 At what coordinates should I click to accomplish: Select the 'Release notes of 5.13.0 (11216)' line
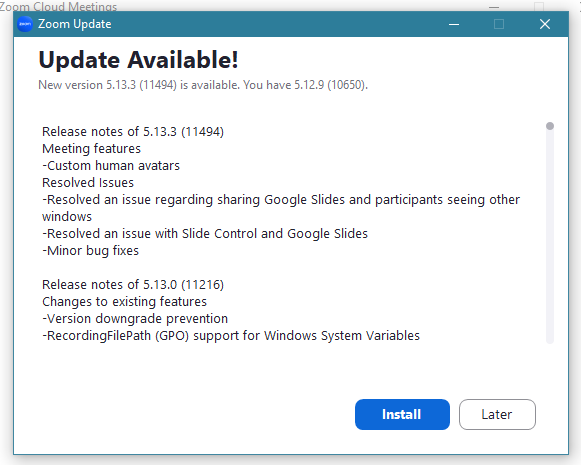point(133,285)
